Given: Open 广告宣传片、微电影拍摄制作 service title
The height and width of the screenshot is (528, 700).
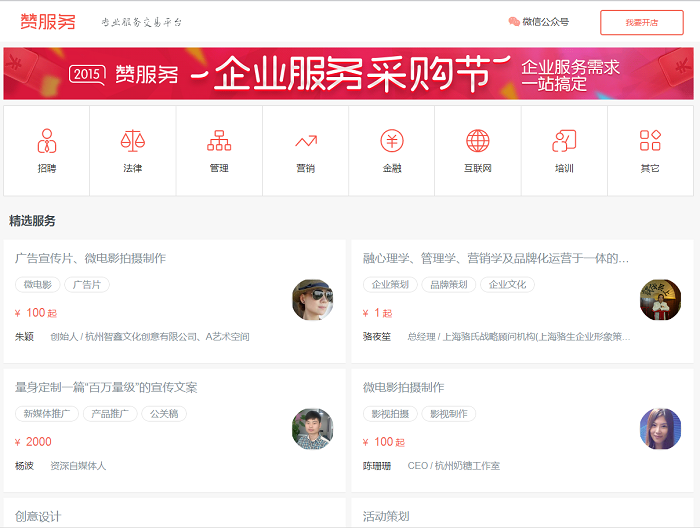Looking at the screenshot, I should (90, 258).
